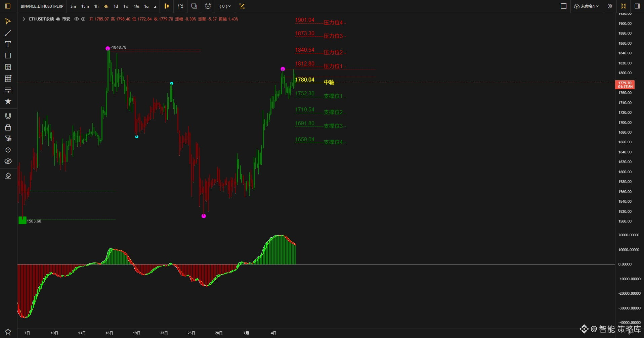The height and width of the screenshot is (338, 644).
Task: Toggle the right sidebar panel icon
Action: (637, 6)
